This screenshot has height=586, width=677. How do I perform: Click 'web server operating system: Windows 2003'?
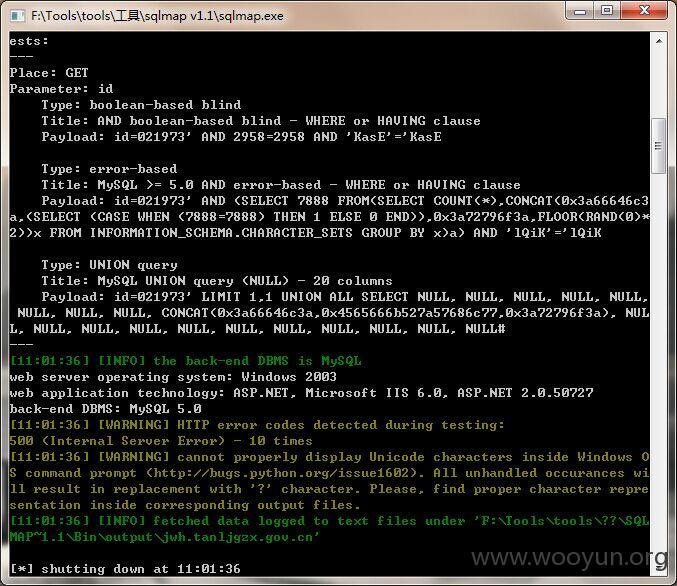pos(173,377)
